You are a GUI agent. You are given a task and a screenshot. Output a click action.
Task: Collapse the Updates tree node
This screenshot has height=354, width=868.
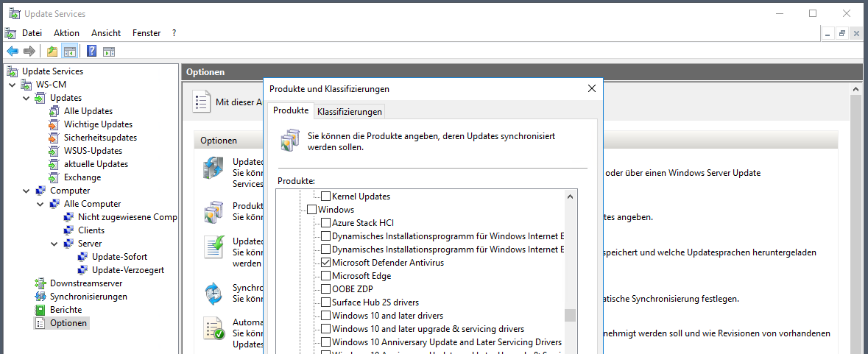26,98
